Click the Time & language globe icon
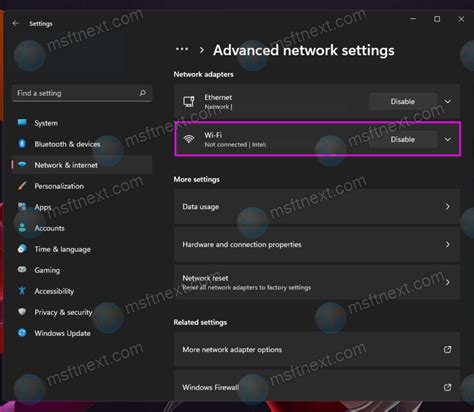 point(22,249)
